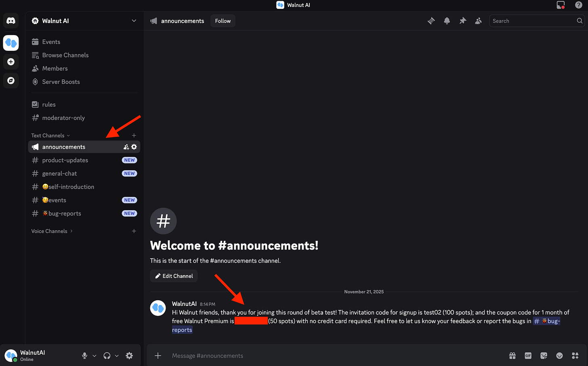The image size is (588, 366).
Task: Toggle microphone mute
Action: 84,356
